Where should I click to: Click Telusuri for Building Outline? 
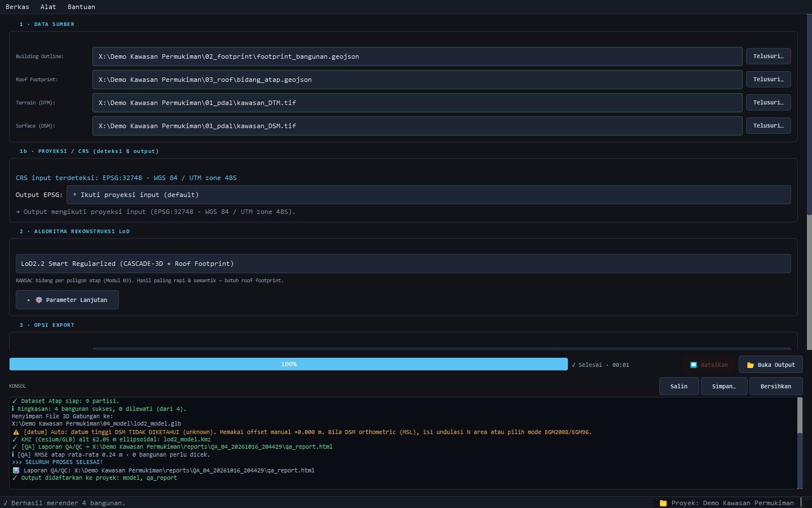[768, 56]
